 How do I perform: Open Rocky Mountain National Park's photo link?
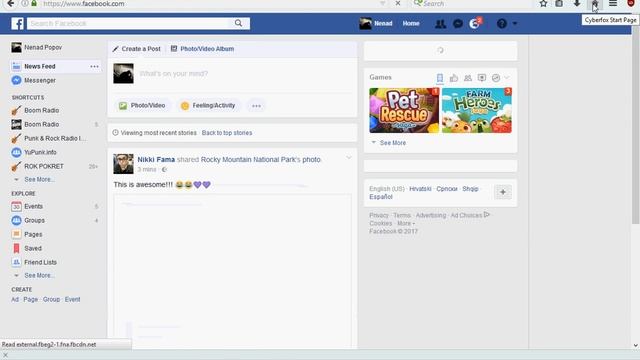point(260,160)
